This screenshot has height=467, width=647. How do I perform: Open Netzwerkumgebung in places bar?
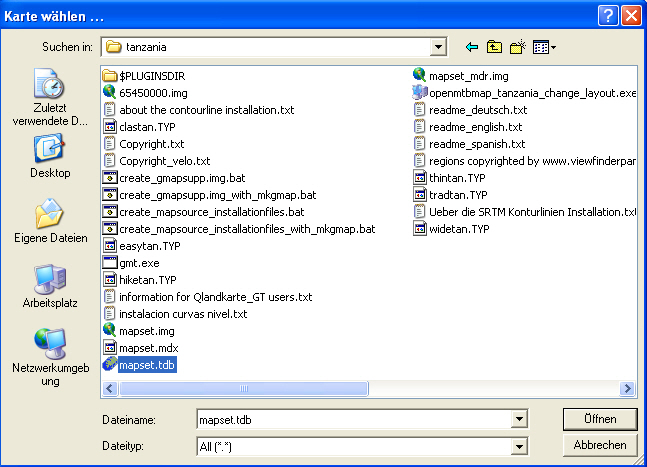(x=50, y=357)
